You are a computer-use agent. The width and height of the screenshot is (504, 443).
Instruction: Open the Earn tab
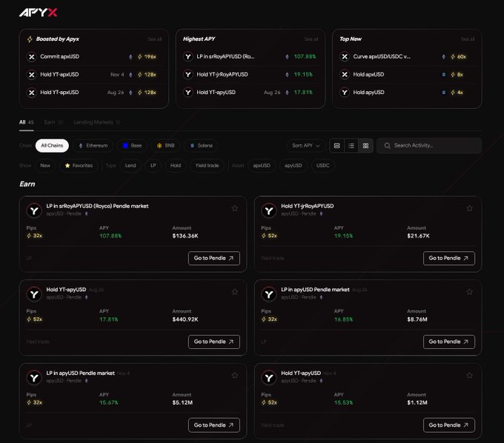click(53, 122)
